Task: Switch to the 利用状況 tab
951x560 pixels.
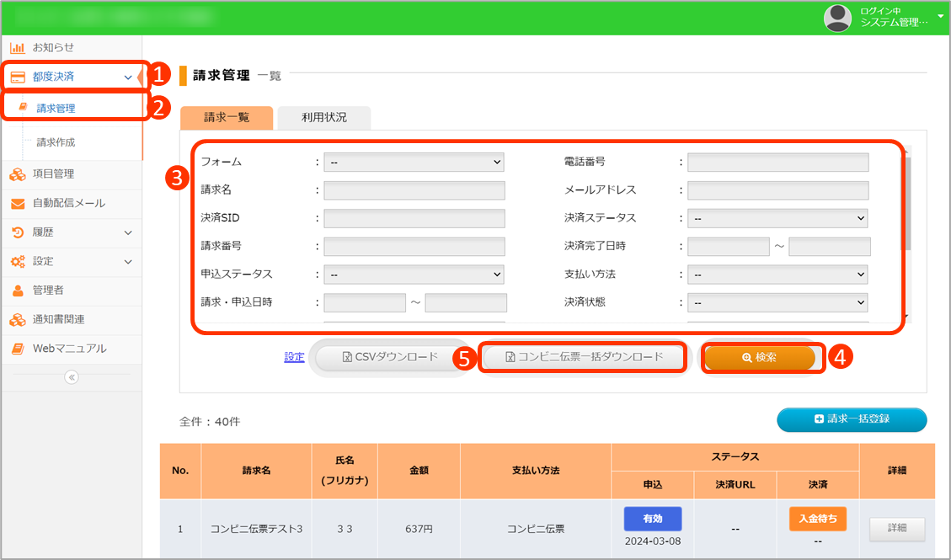Action: (x=324, y=118)
